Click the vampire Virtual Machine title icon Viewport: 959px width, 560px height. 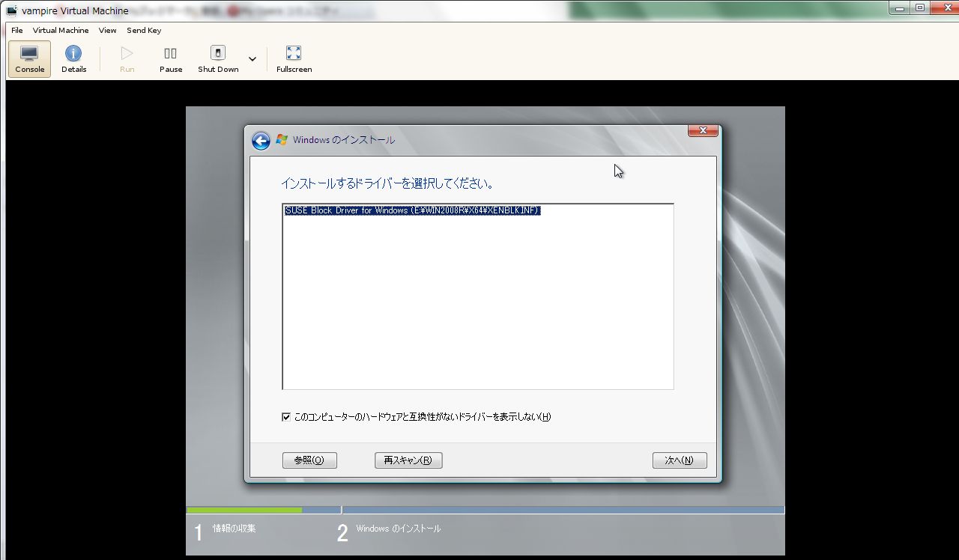tap(11, 10)
